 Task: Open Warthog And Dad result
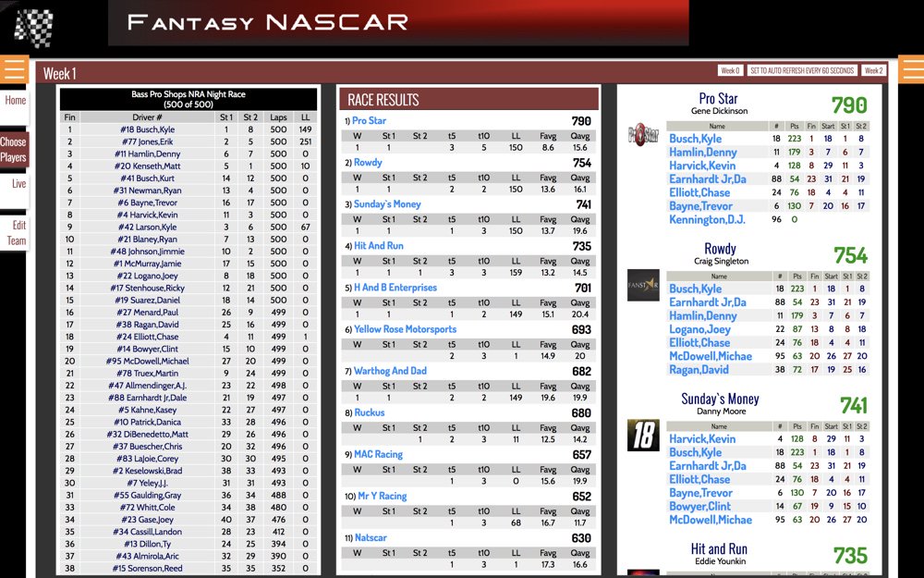390,371
